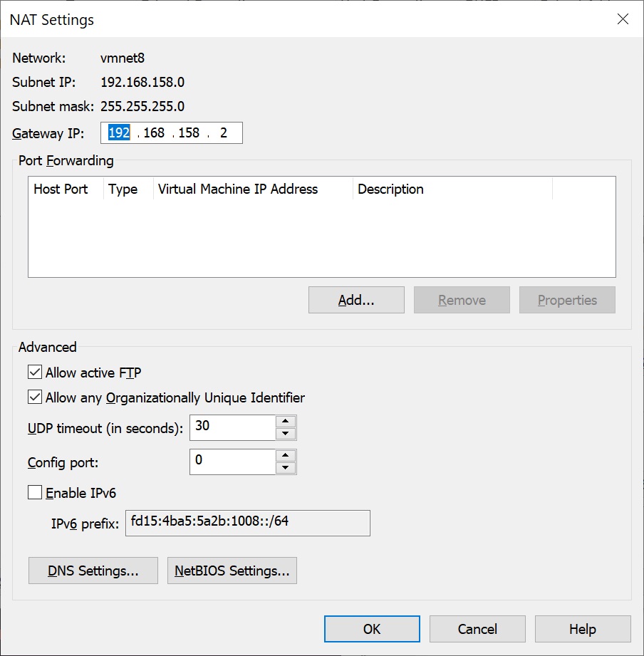Decrease UDP timeout with down arrow
The width and height of the screenshot is (644, 656).
tap(286, 434)
